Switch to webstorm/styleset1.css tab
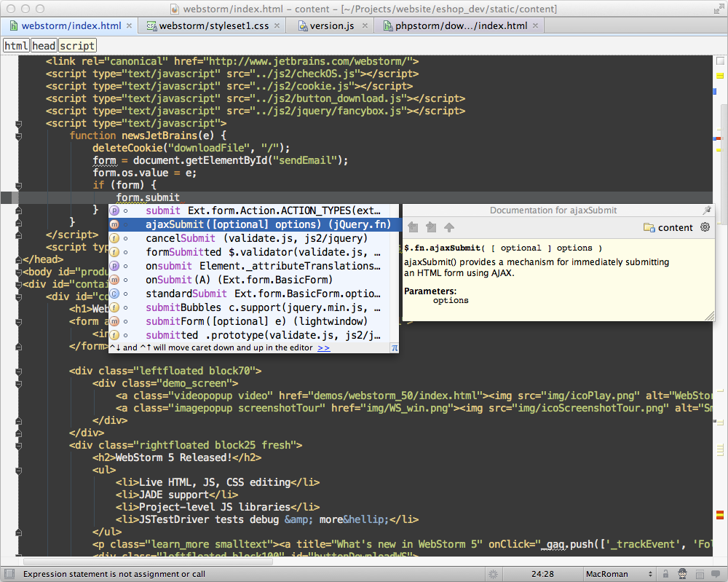The width and height of the screenshot is (728, 582). tap(213, 26)
